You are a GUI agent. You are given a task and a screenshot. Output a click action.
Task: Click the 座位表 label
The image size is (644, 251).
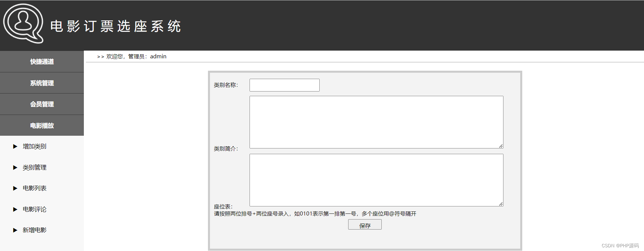click(x=223, y=207)
